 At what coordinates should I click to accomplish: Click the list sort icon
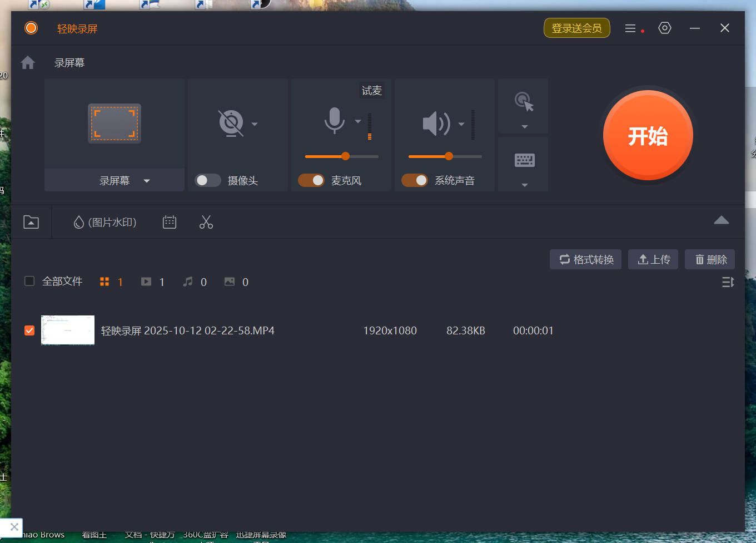pos(728,282)
